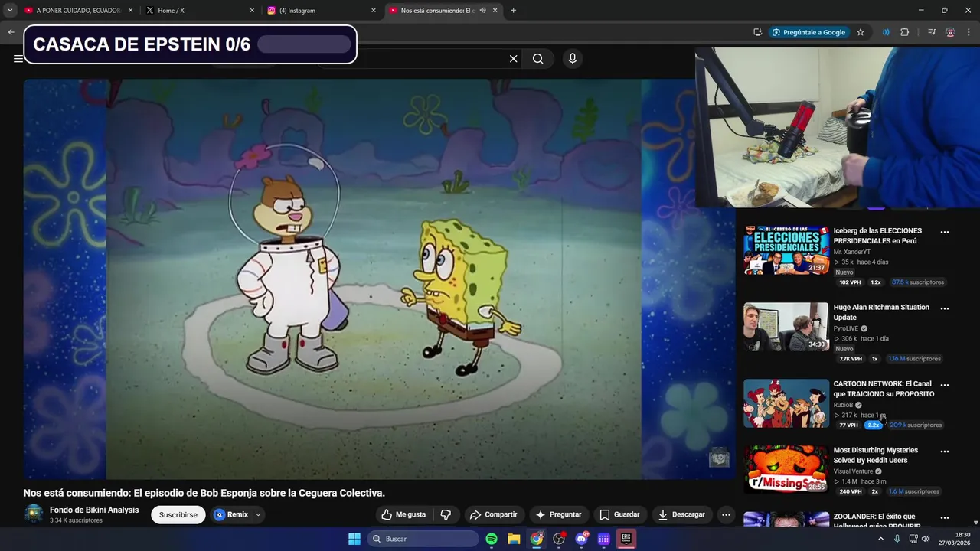Open the Huge Alan Ritchman Situation Update thumbnail
The height and width of the screenshot is (551, 980).
[x=786, y=327]
